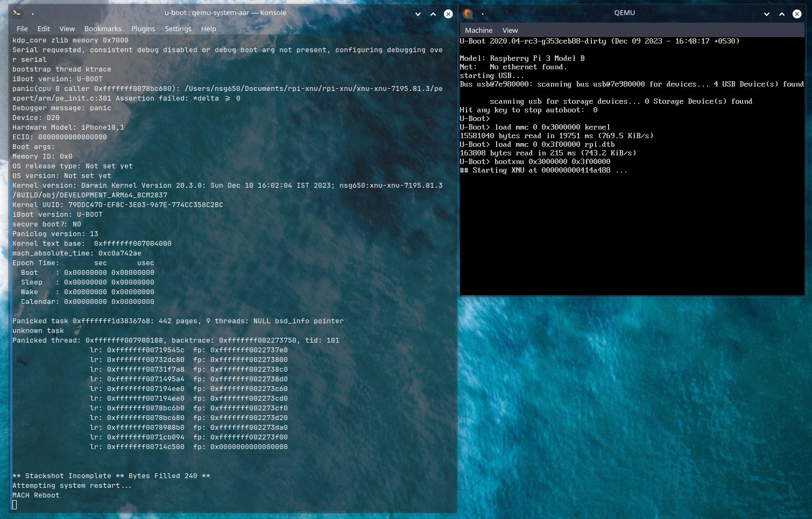Click the terminal cursor after MACH Reboot
The height and width of the screenshot is (519, 812).
tap(15, 504)
